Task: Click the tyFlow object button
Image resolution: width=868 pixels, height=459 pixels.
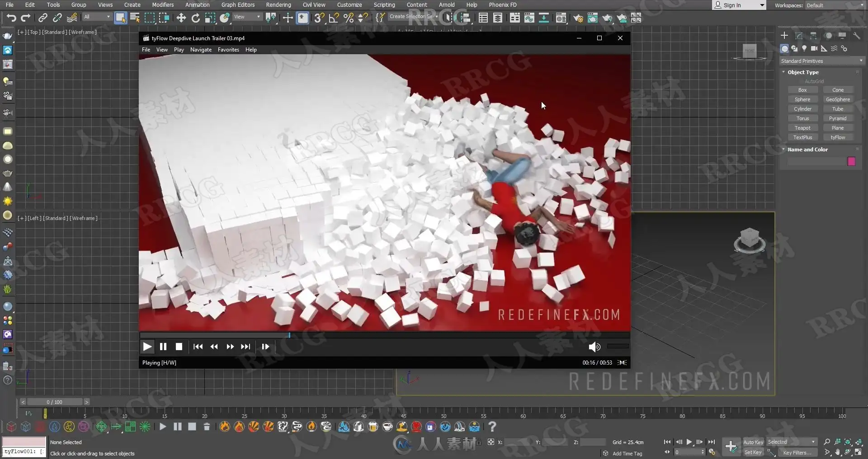Action: [x=838, y=137]
